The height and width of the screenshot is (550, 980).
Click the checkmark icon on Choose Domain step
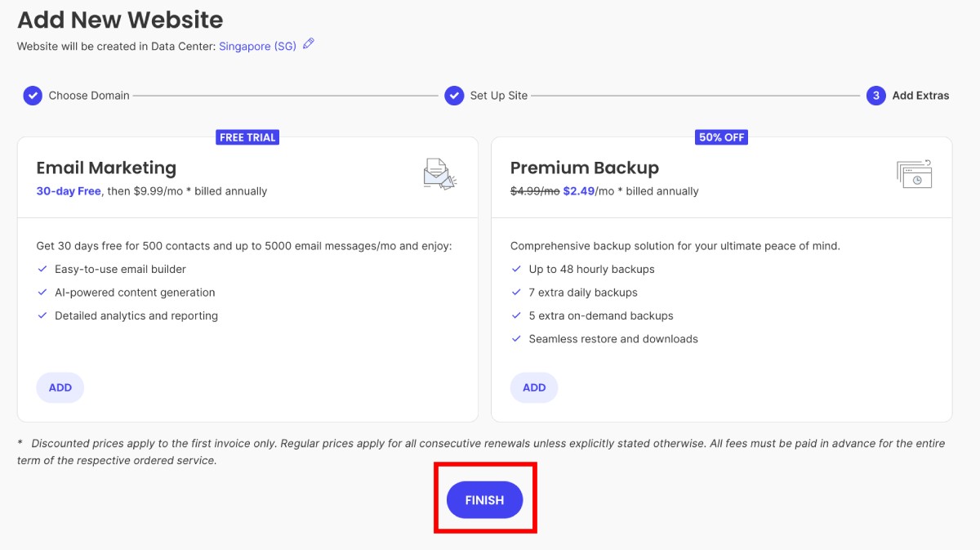coord(32,96)
